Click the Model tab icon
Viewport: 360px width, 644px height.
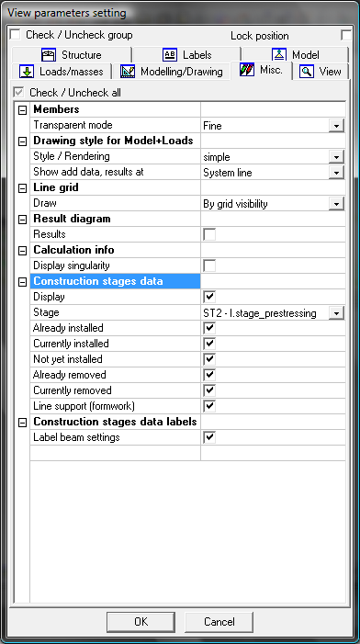click(279, 54)
